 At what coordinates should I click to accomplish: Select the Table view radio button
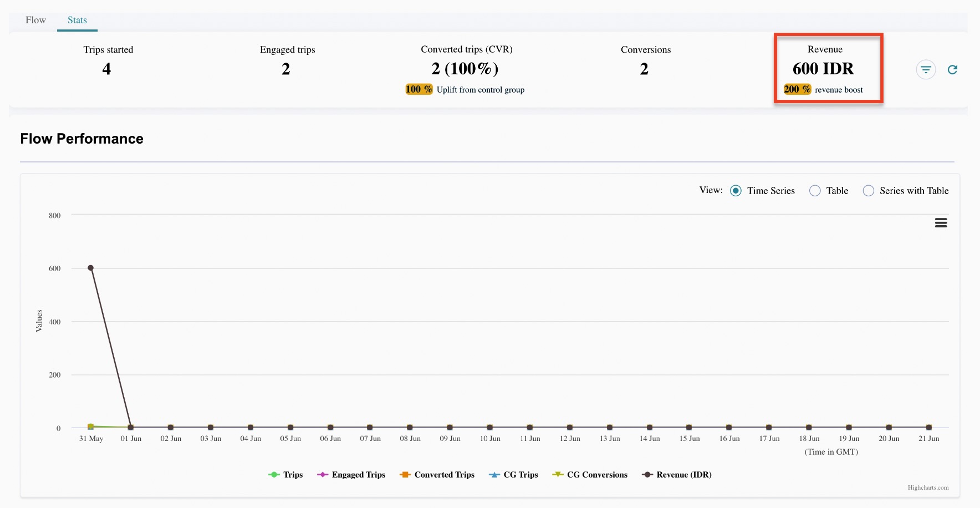click(x=815, y=191)
